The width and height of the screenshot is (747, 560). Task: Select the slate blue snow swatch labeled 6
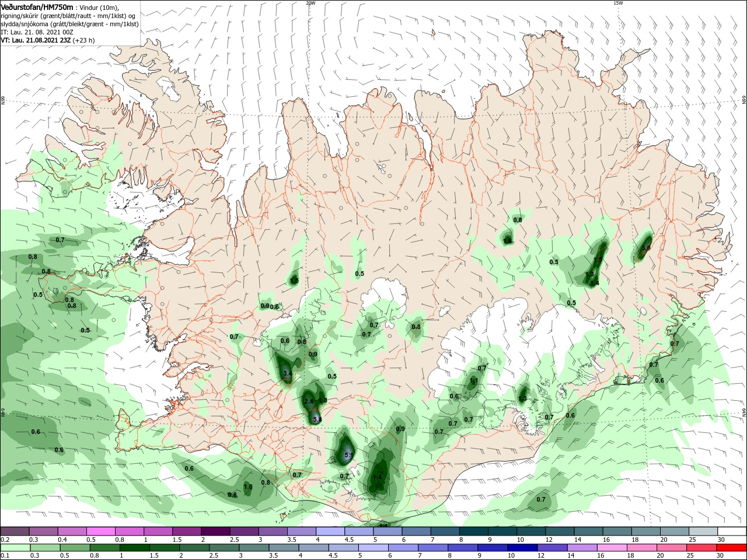(x=416, y=531)
